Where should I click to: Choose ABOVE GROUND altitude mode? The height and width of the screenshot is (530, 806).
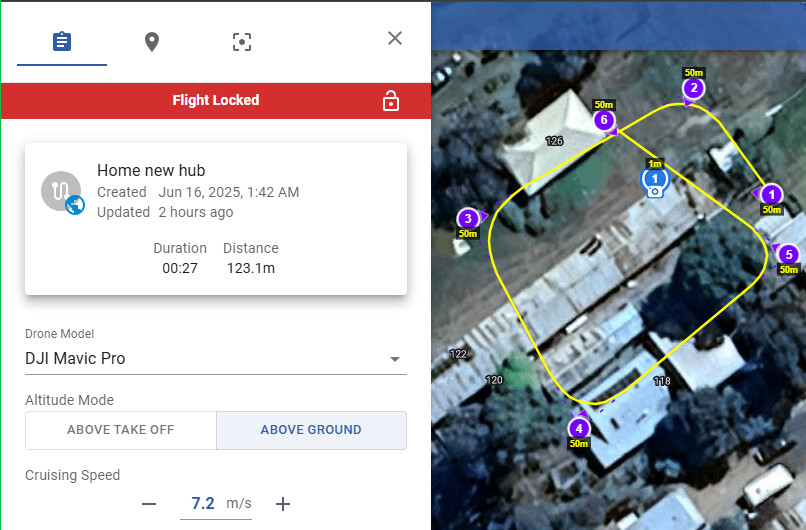coord(311,430)
